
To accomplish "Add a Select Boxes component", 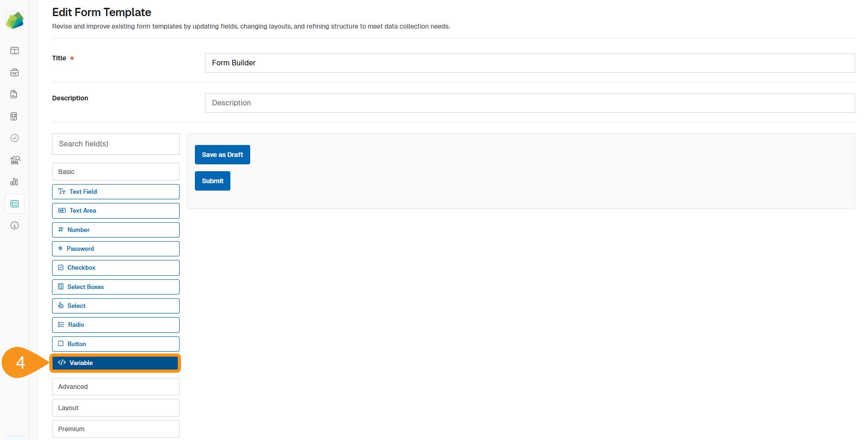I will 116,287.
